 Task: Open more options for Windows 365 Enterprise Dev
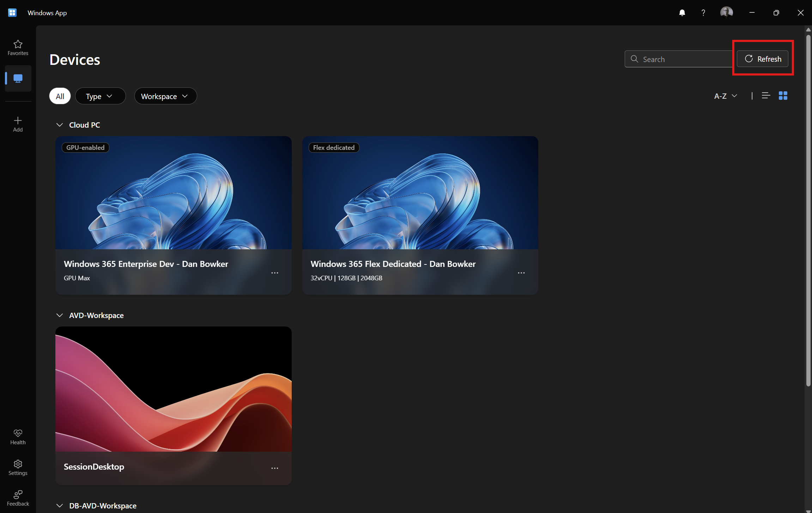275,273
